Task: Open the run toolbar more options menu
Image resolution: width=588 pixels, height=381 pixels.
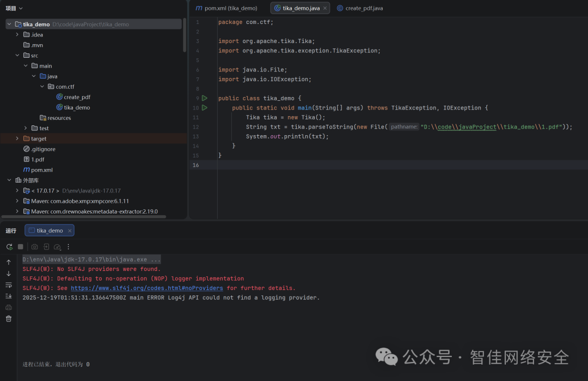Action: point(69,247)
